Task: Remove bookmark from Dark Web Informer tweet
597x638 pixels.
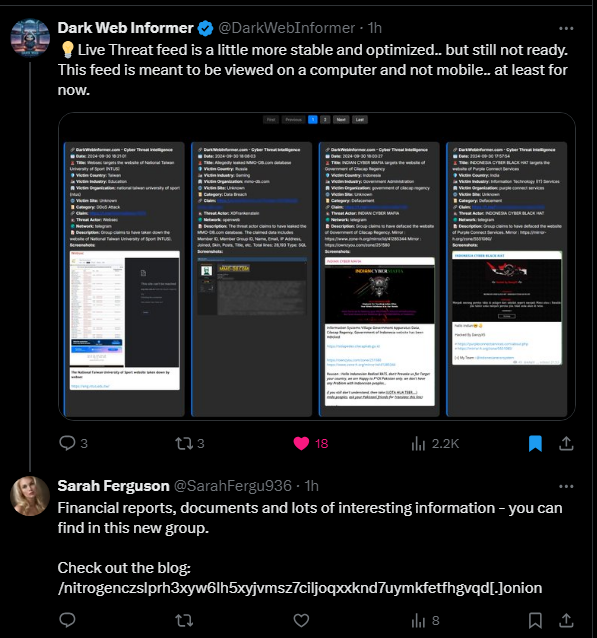Action: point(535,444)
